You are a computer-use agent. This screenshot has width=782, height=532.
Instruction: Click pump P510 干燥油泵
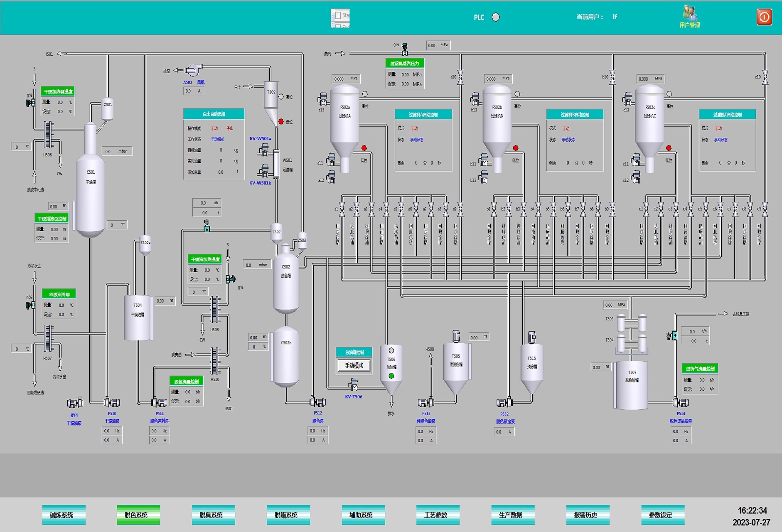pyautogui.click(x=112, y=402)
